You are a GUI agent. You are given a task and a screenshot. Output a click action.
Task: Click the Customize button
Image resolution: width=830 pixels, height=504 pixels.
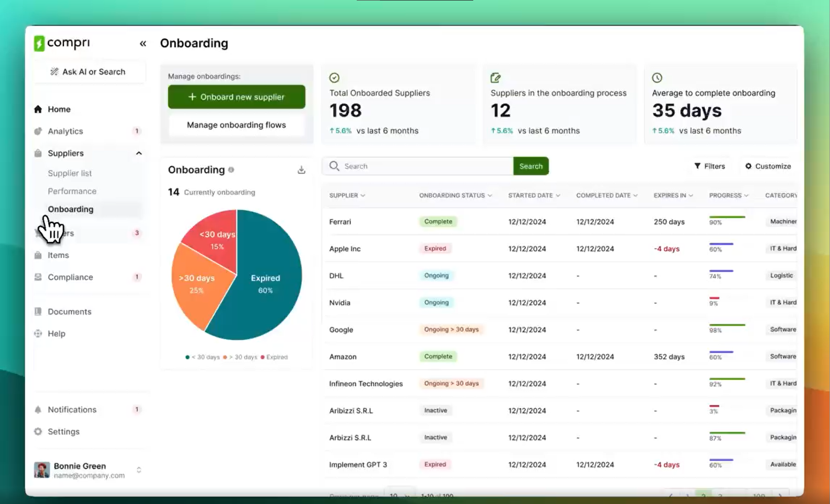point(768,166)
